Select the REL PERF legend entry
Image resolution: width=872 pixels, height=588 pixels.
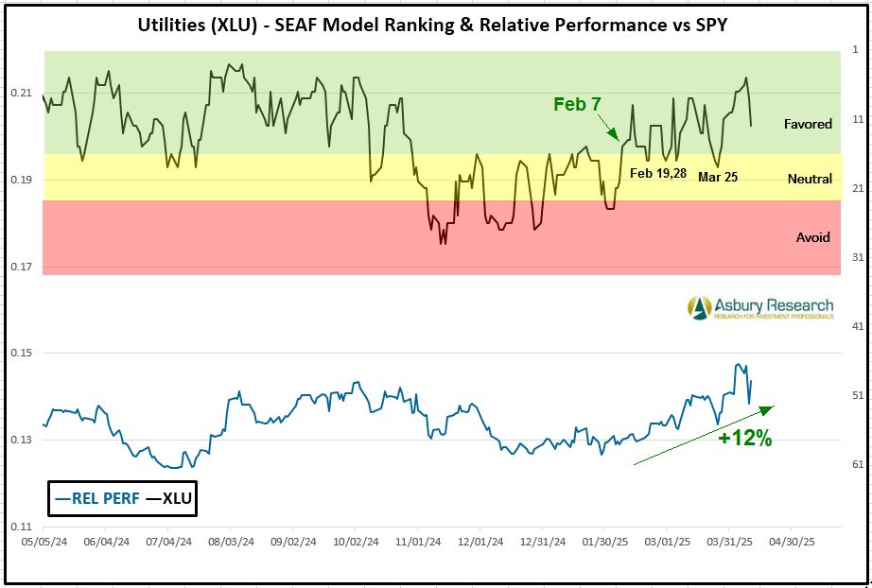96,498
